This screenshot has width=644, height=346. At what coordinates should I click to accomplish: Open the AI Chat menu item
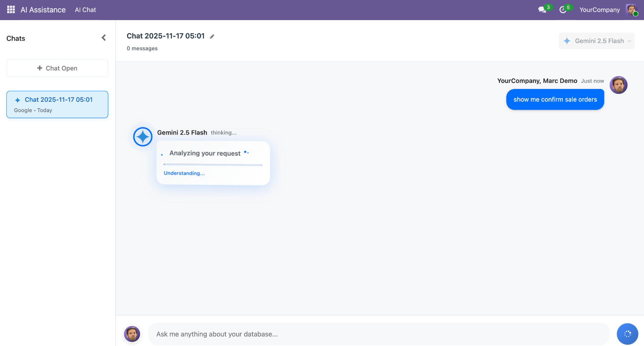85,10
